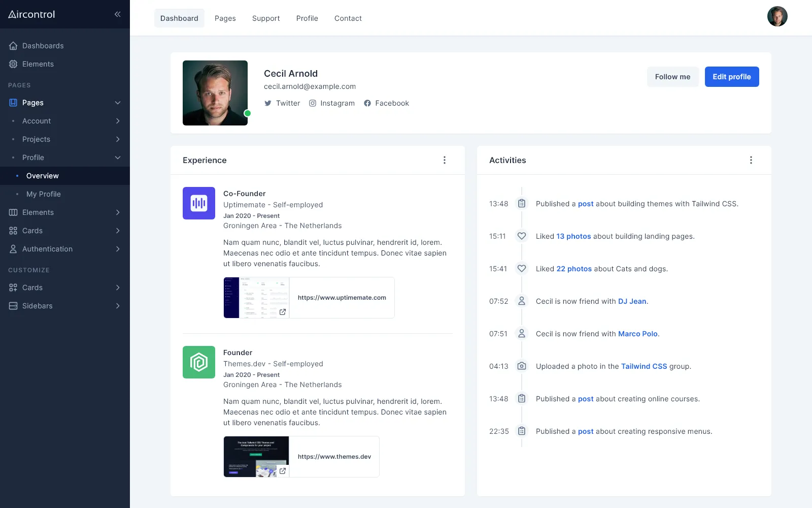Viewport: 812px width, 508px height.
Task: Click the grid-plus icon beside Cards under Customize
Action: point(13,288)
